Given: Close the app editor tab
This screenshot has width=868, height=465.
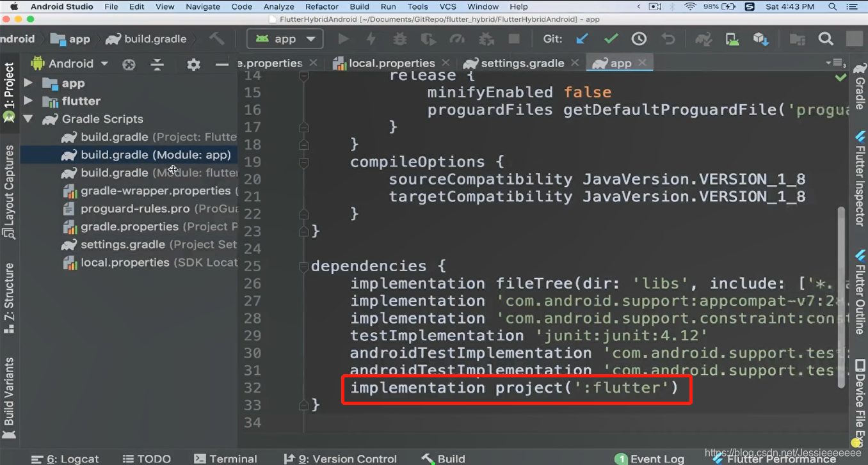Looking at the screenshot, I should [x=643, y=63].
